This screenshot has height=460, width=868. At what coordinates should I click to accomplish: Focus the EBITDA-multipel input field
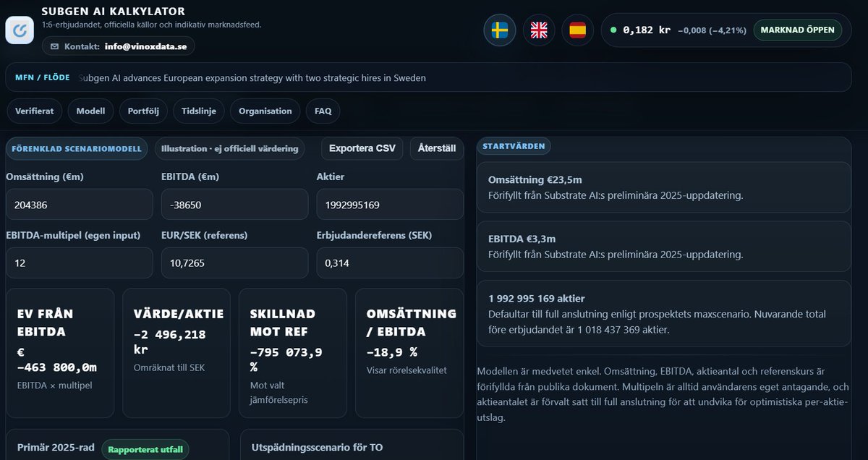coord(80,263)
